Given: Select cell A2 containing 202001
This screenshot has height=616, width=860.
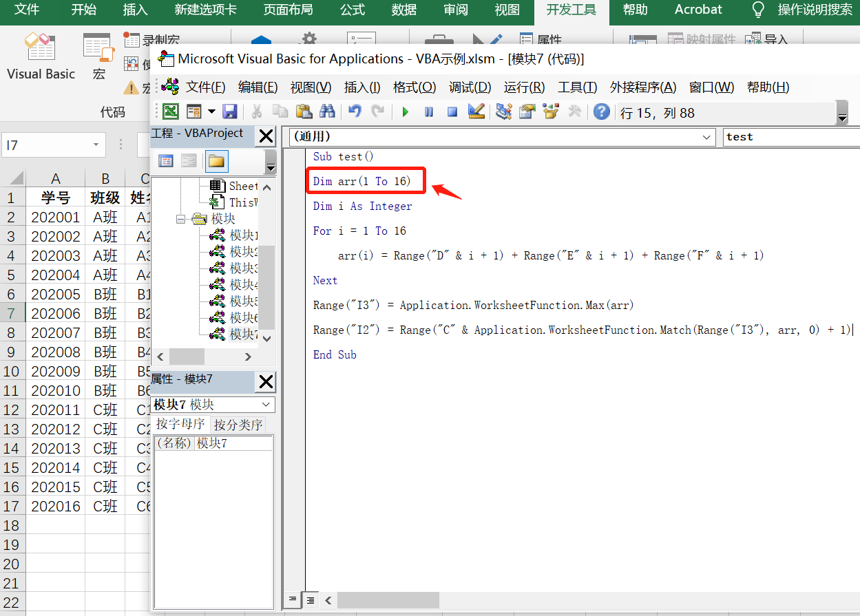Looking at the screenshot, I should [x=56, y=217].
